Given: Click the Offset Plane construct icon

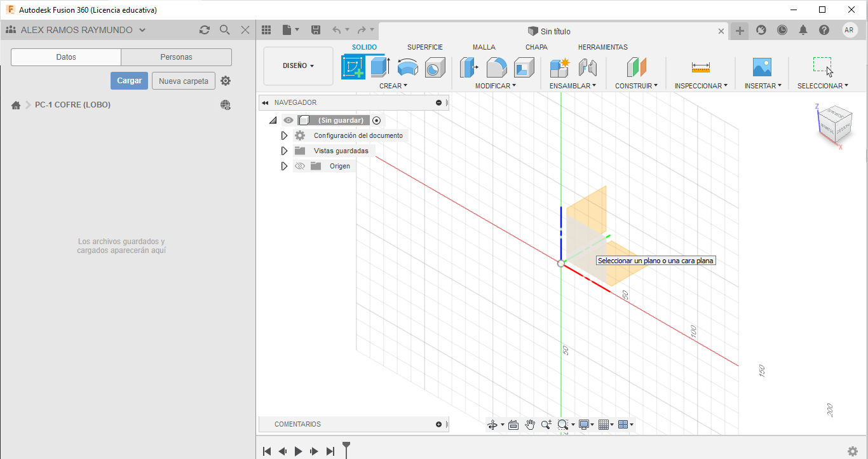Looking at the screenshot, I should pos(636,67).
